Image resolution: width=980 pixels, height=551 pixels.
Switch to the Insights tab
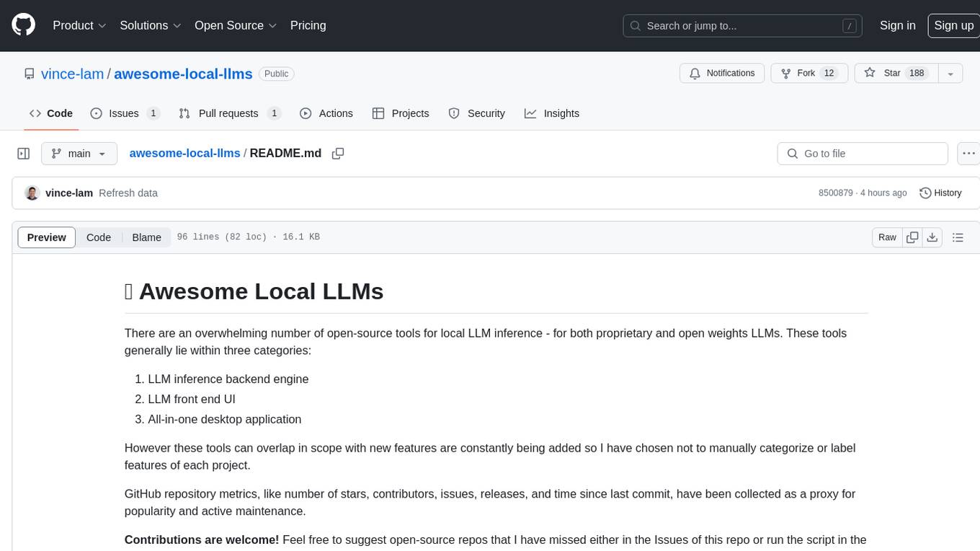pos(552,113)
